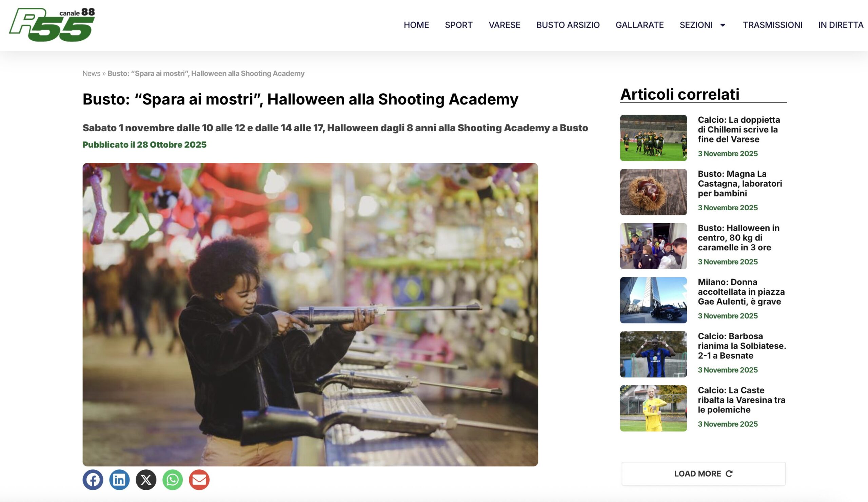The image size is (868, 502).
Task: Click the R55 canale 88 logo
Action: pos(52,24)
